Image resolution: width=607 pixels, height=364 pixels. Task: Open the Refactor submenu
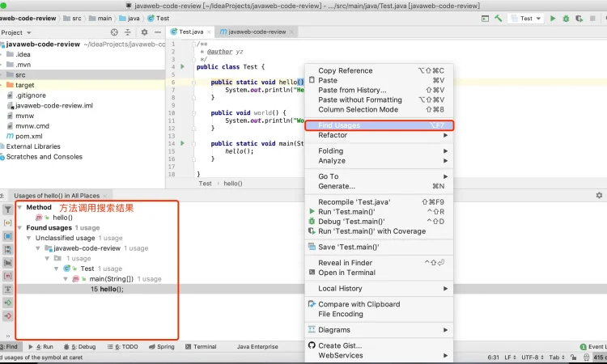tap(379, 135)
